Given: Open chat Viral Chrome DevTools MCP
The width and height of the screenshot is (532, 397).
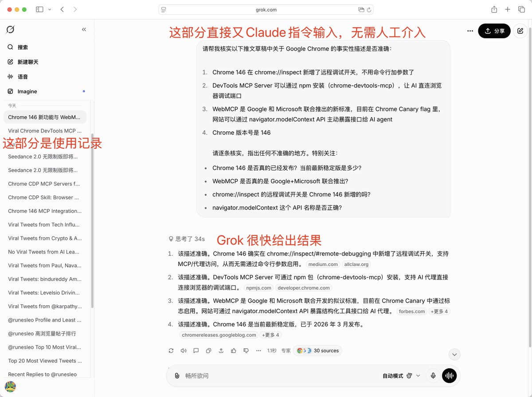Looking at the screenshot, I should point(45,131).
